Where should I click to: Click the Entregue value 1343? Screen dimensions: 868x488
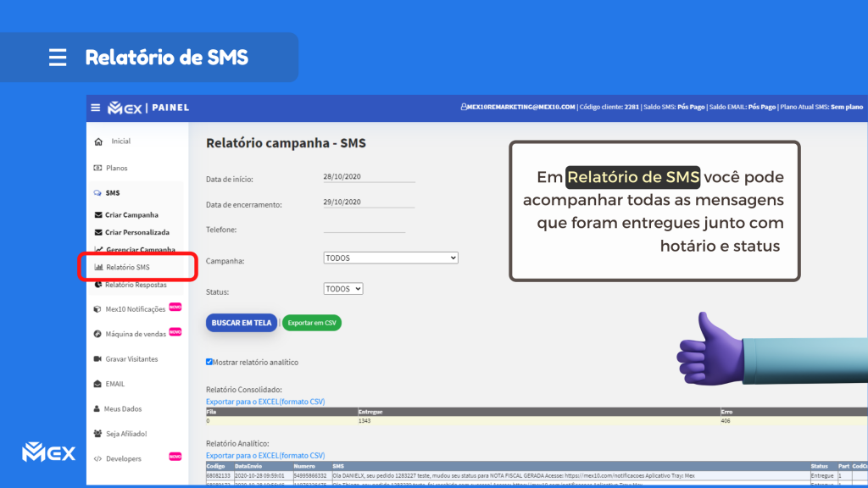tap(364, 420)
